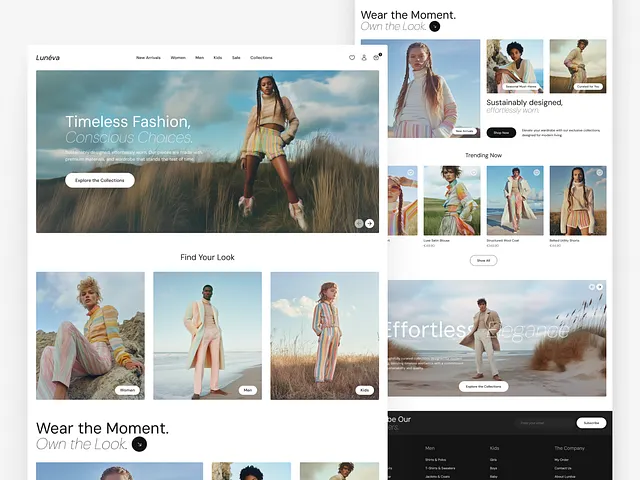This screenshot has height=480, width=640.
Task: Open the New Arrivals menu item
Action: click(148, 58)
